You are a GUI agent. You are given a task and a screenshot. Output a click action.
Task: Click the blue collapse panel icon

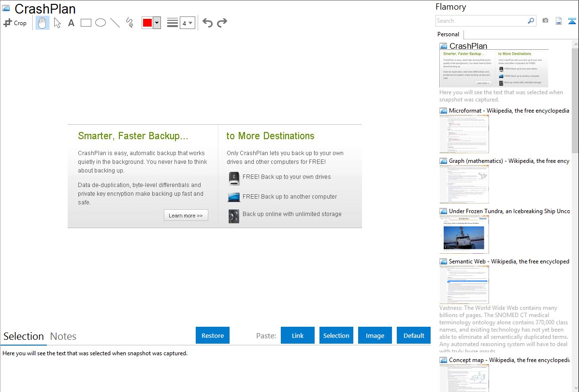click(572, 21)
